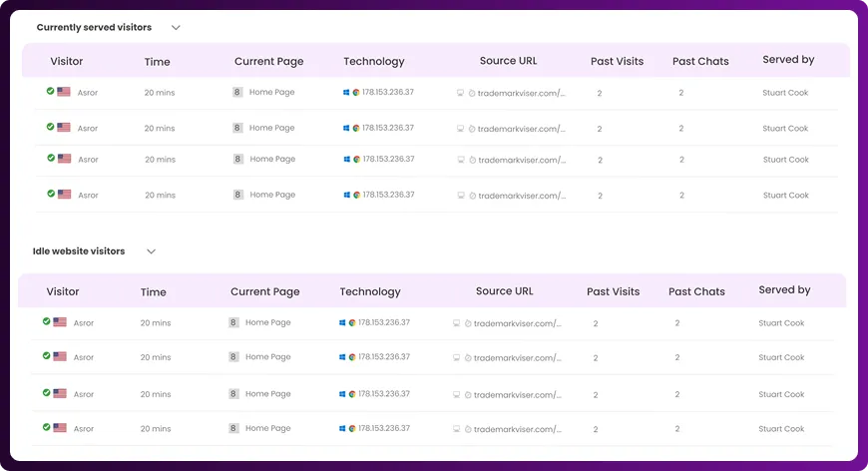Click Chrome icon in second idle visitor row
Viewport: 868px width, 471px height.
point(352,356)
